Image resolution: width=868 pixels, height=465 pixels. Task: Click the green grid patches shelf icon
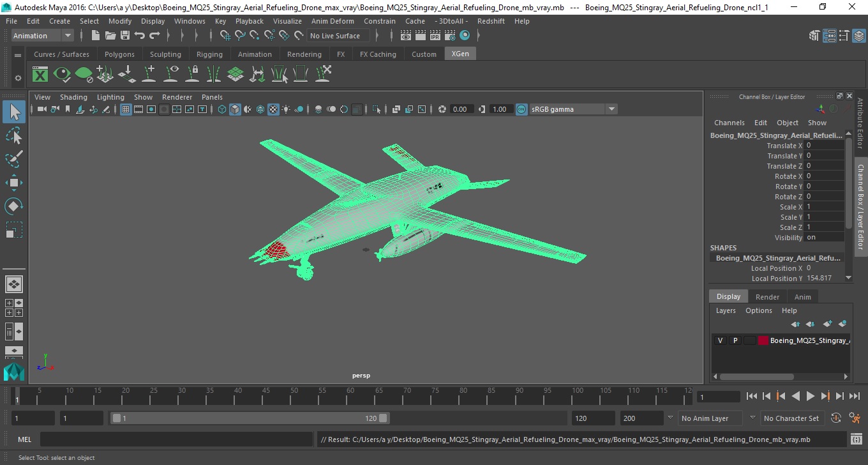pos(236,75)
